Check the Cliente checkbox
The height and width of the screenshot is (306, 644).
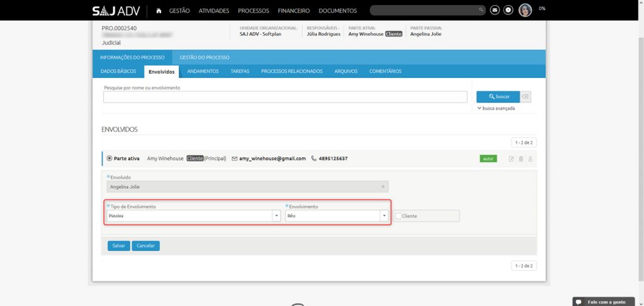[x=399, y=216]
